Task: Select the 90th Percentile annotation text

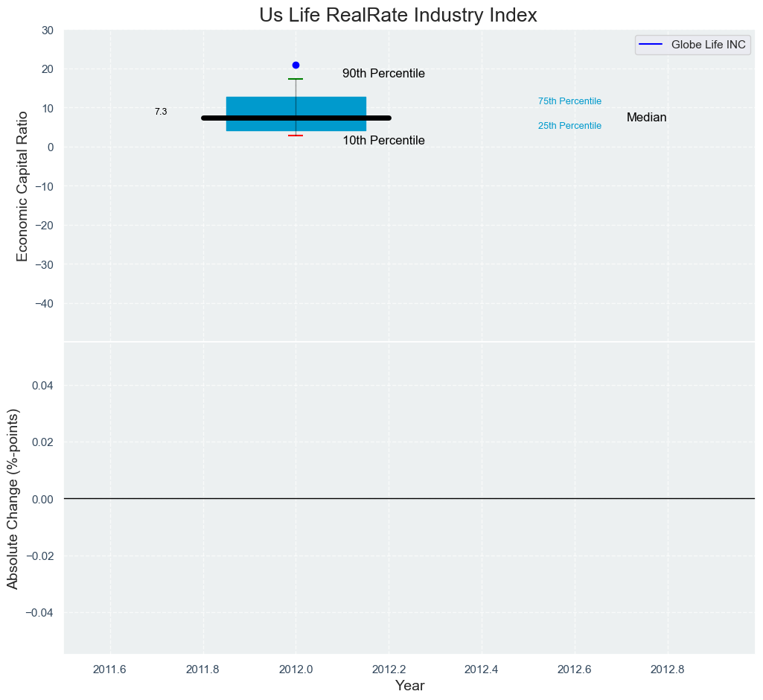Action: point(383,74)
